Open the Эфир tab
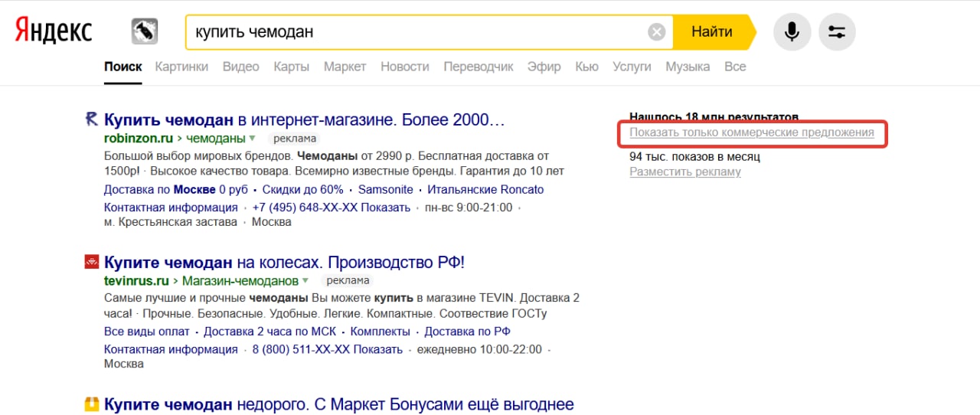This screenshot has height=415, width=980. point(544,67)
